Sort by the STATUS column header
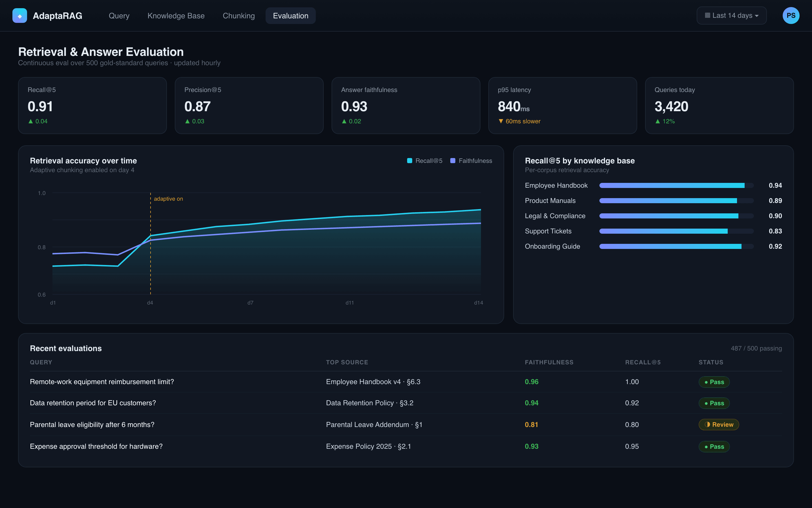The height and width of the screenshot is (508, 812). click(711, 362)
